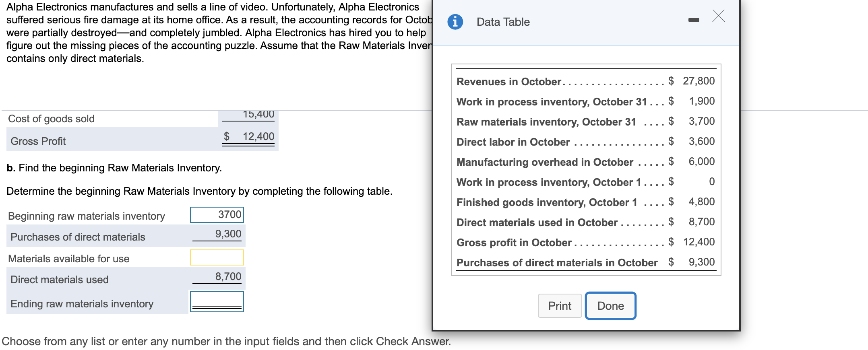Click the Gross profit in October row label

514,243
